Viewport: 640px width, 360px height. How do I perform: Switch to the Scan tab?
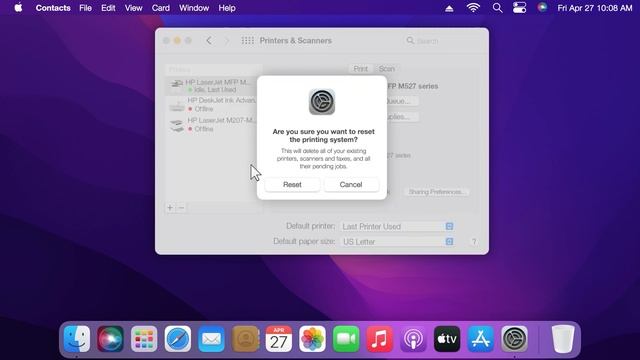click(x=387, y=69)
